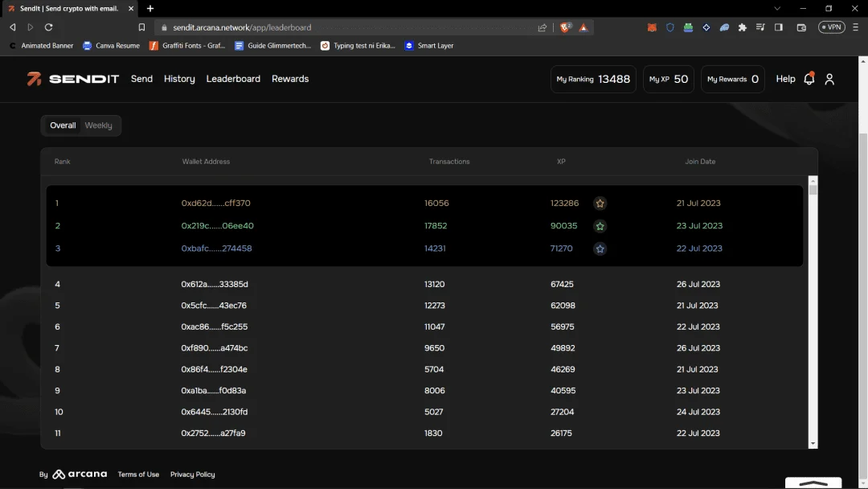Click the green star for rank 2
Screen dimensions: 868x489
[600, 226]
